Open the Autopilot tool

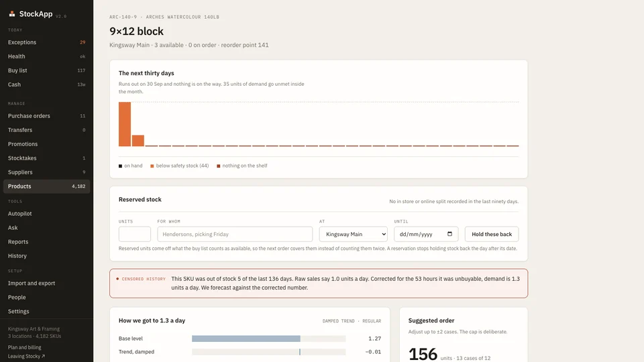[x=46, y=213]
